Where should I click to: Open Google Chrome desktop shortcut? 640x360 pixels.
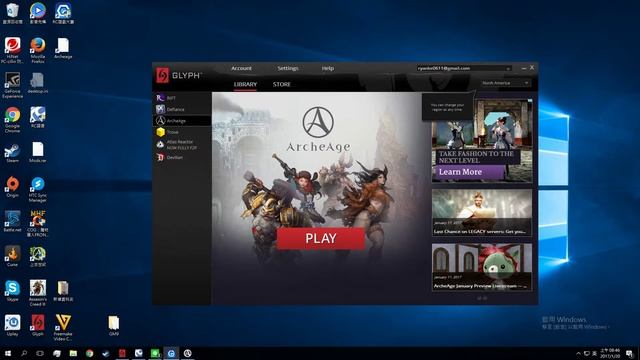(x=12, y=120)
